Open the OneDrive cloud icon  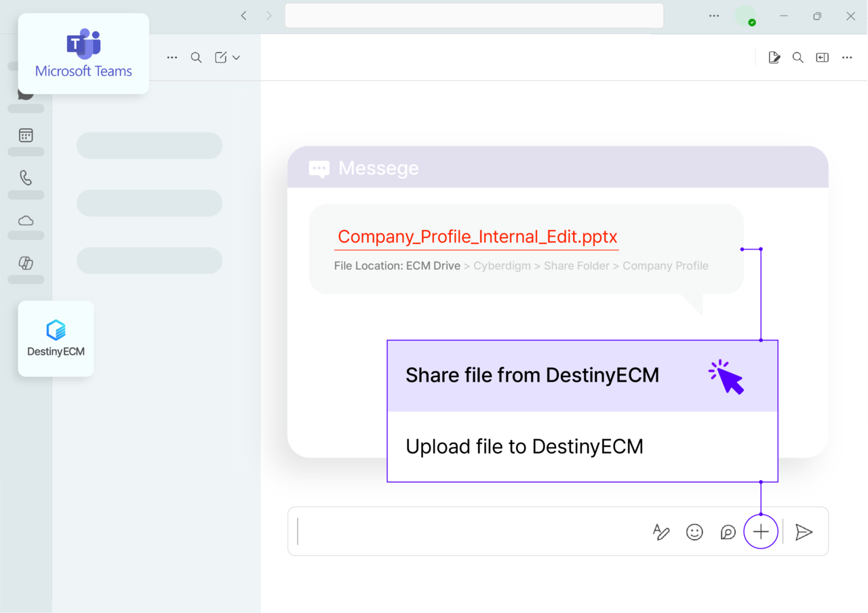(26, 220)
